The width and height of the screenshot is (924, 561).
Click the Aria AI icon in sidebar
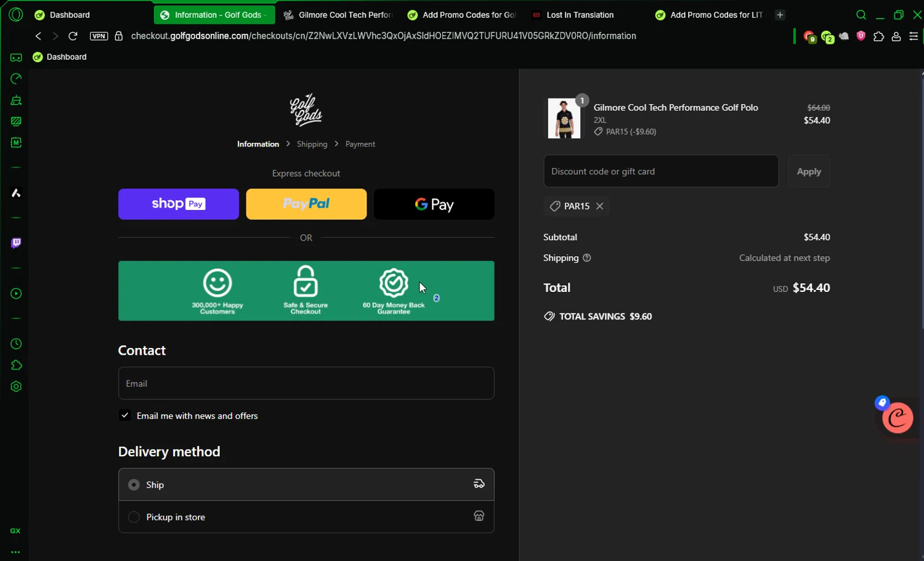click(x=16, y=193)
